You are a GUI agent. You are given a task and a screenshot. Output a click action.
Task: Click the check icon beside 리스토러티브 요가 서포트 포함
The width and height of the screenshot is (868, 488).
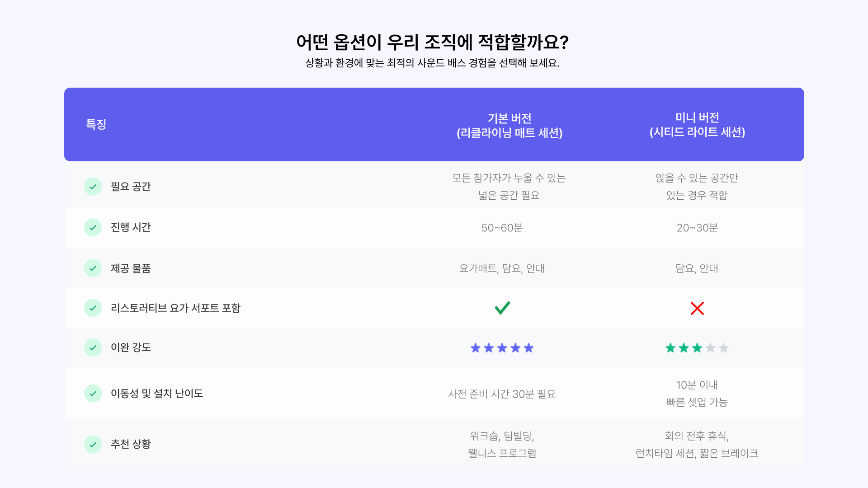pos(93,308)
